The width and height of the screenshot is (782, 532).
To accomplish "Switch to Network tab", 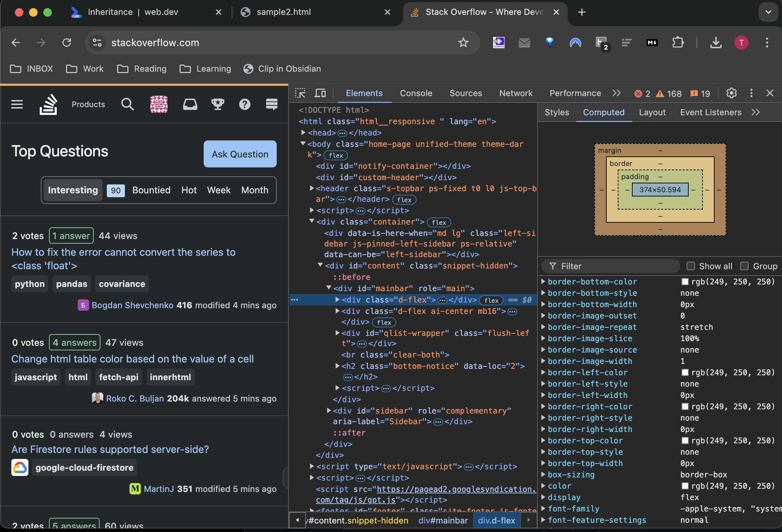I will (x=516, y=93).
